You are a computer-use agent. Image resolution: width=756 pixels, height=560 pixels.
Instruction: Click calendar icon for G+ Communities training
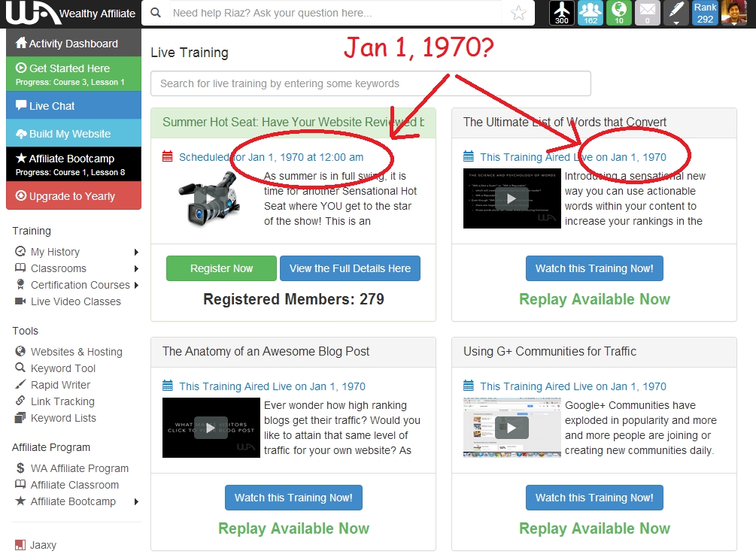point(468,386)
